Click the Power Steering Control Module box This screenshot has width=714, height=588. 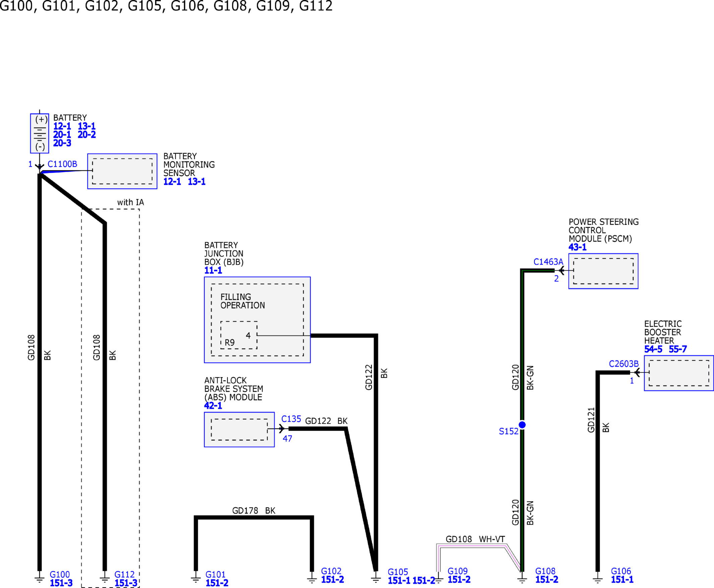(x=603, y=271)
